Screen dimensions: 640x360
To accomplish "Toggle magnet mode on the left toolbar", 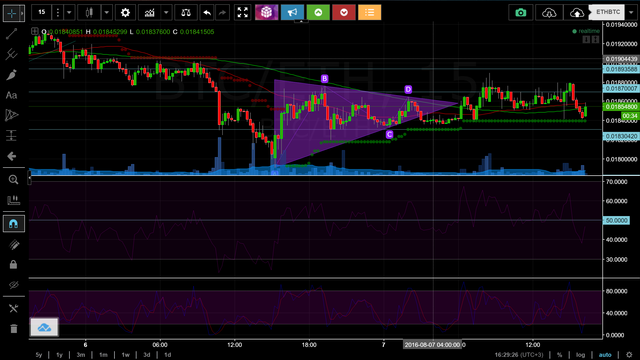I will click(13, 224).
